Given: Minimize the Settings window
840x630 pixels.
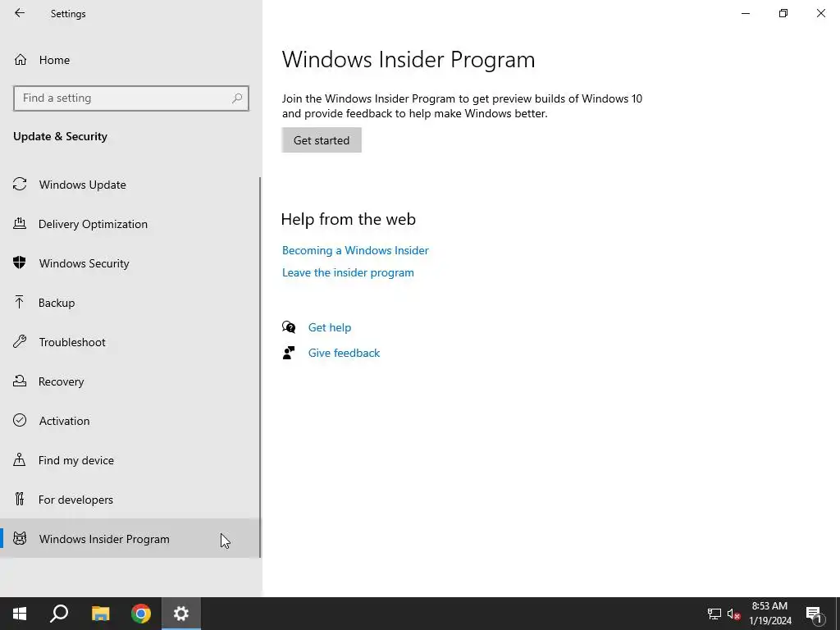Looking at the screenshot, I should (745, 13).
